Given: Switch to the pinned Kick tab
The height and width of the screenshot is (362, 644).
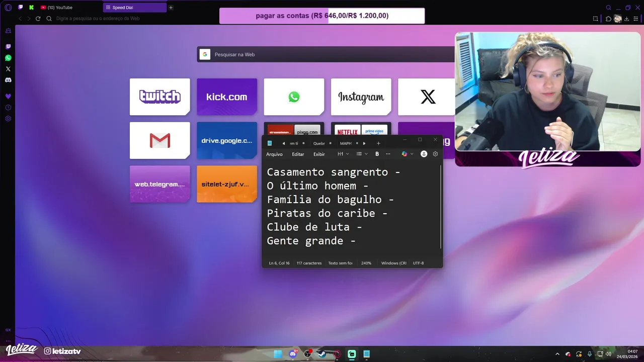Looking at the screenshot, I should [x=32, y=8].
